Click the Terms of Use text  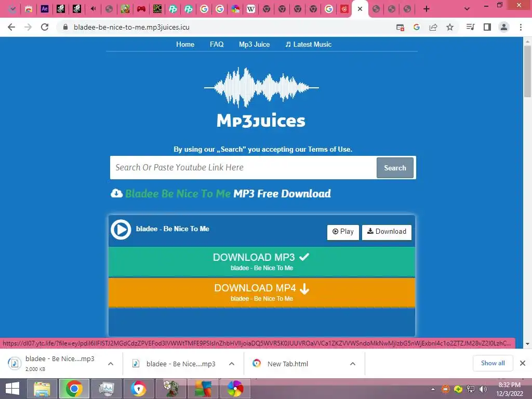pos(330,149)
